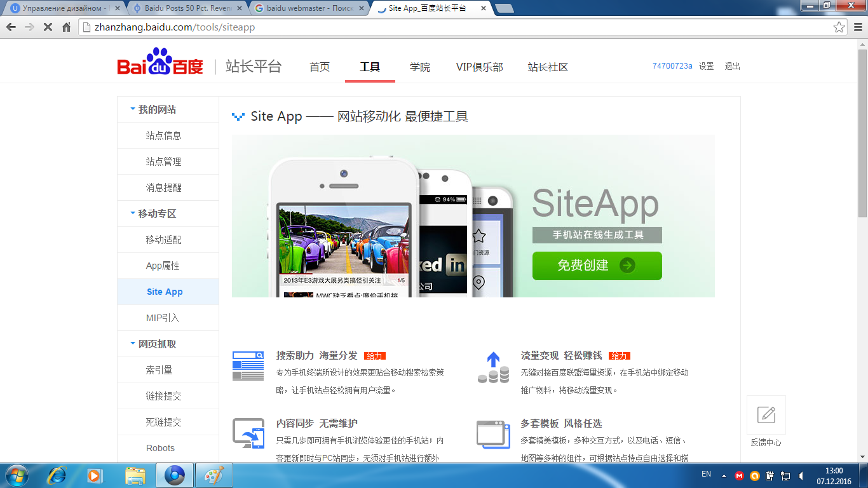
Task: Click the search assist feature icon
Action: (x=248, y=366)
